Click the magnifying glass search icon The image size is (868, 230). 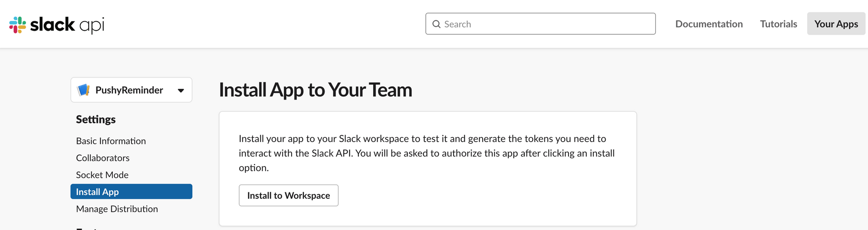(x=437, y=24)
